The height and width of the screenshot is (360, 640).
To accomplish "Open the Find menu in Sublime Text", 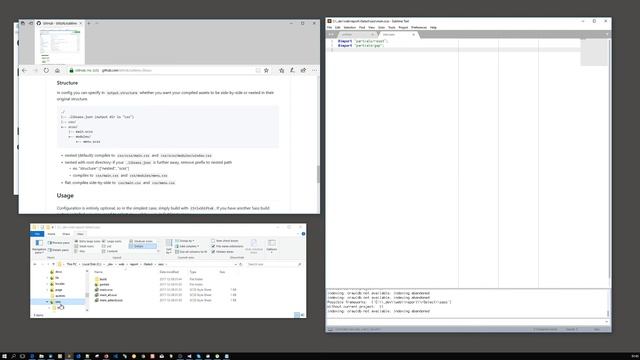I will click(362, 27).
